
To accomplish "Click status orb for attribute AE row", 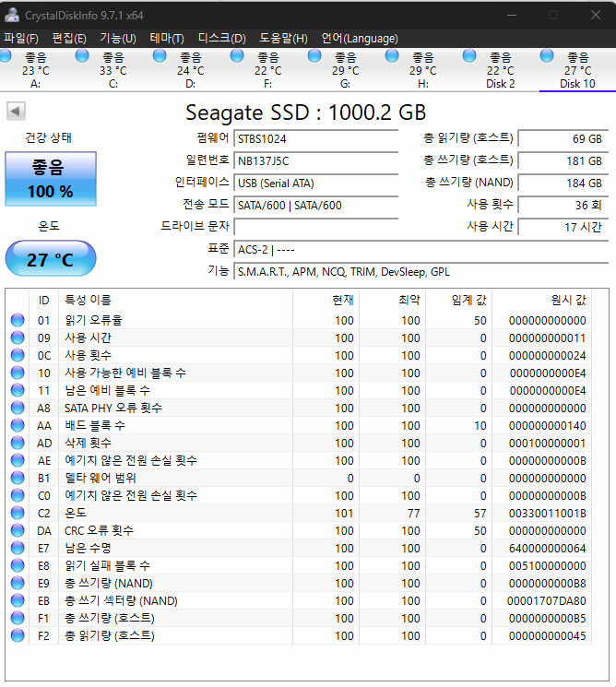I will coord(18,460).
